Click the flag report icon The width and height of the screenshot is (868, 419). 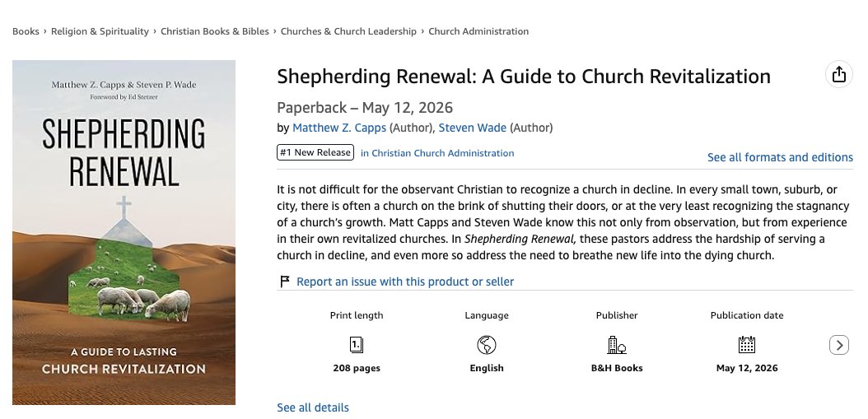click(285, 282)
